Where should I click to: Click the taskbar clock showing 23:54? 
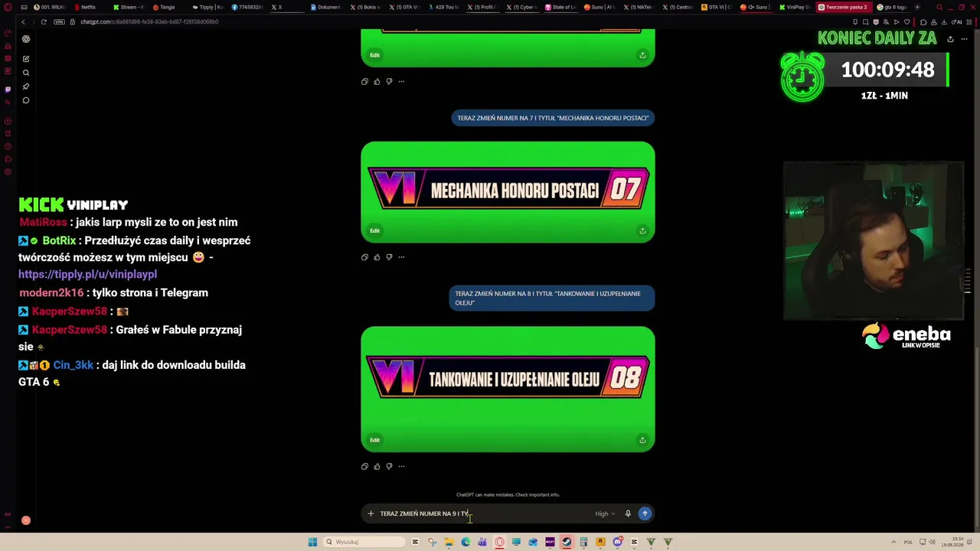(951, 542)
